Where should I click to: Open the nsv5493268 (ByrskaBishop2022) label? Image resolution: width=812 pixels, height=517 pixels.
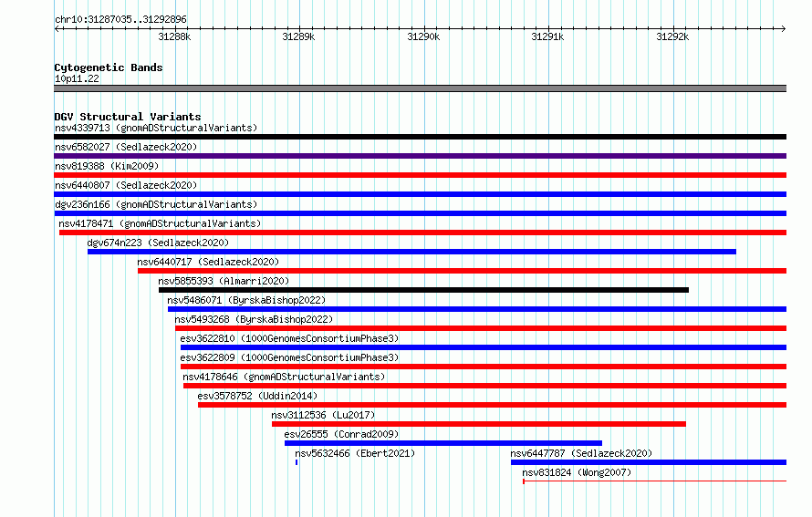(x=254, y=319)
